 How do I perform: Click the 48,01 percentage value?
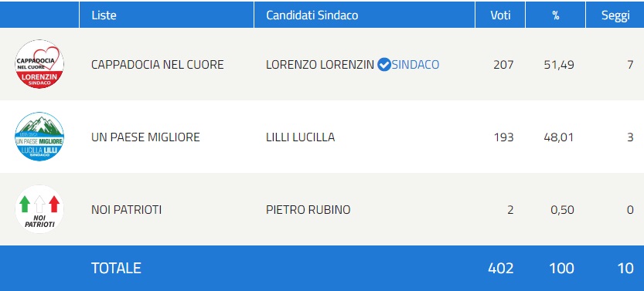(559, 137)
